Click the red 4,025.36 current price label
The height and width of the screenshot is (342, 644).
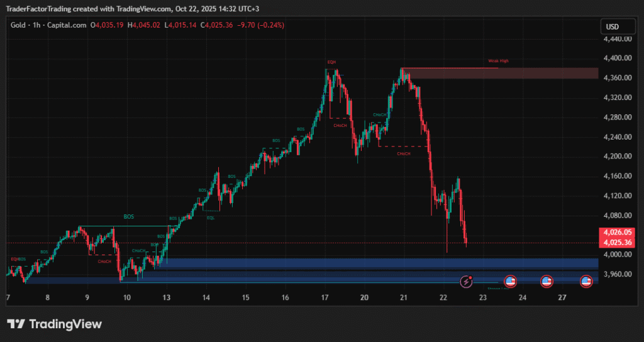pyautogui.click(x=616, y=243)
